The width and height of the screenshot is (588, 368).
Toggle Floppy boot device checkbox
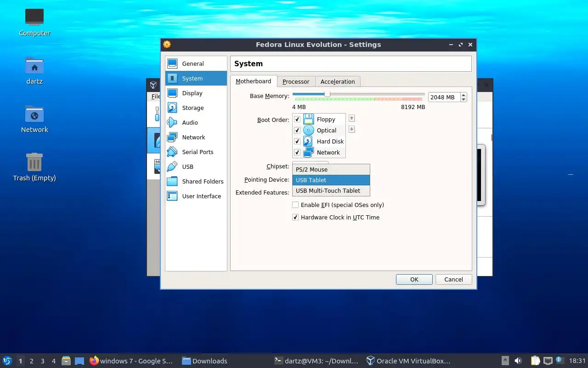(297, 119)
